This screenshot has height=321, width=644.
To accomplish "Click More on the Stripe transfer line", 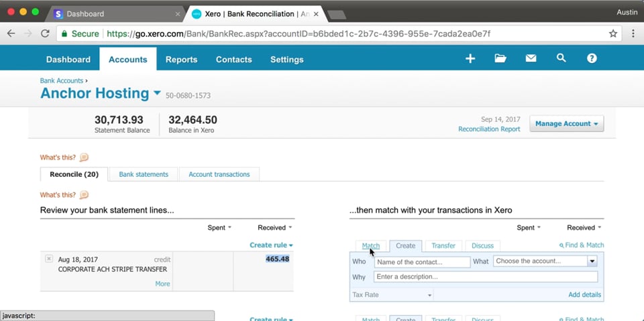I will point(162,283).
